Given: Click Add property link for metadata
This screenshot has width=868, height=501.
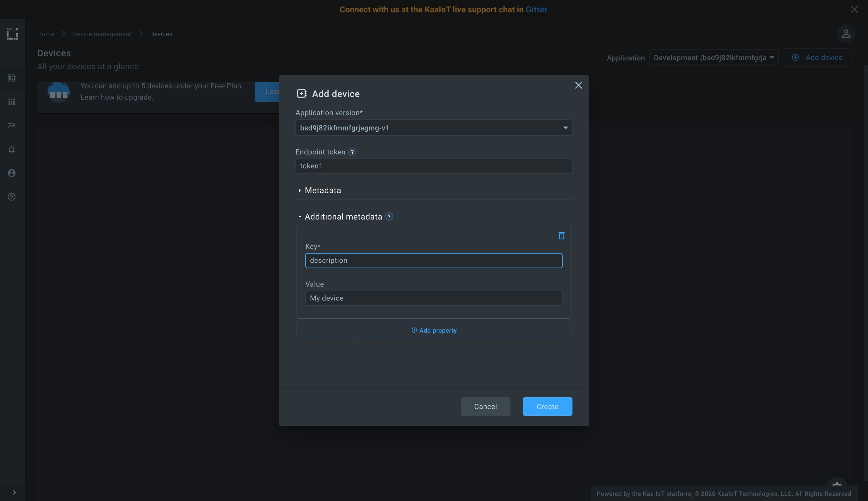Looking at the screenshot, I should coord(434,330).
